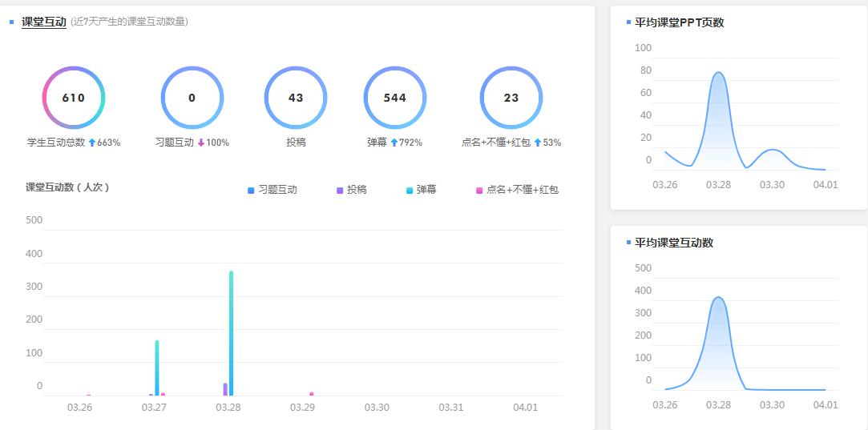Screen dimensions: 868x430
Task: Click the 课堂互动 section title link
Action: (x=43, y=22)
